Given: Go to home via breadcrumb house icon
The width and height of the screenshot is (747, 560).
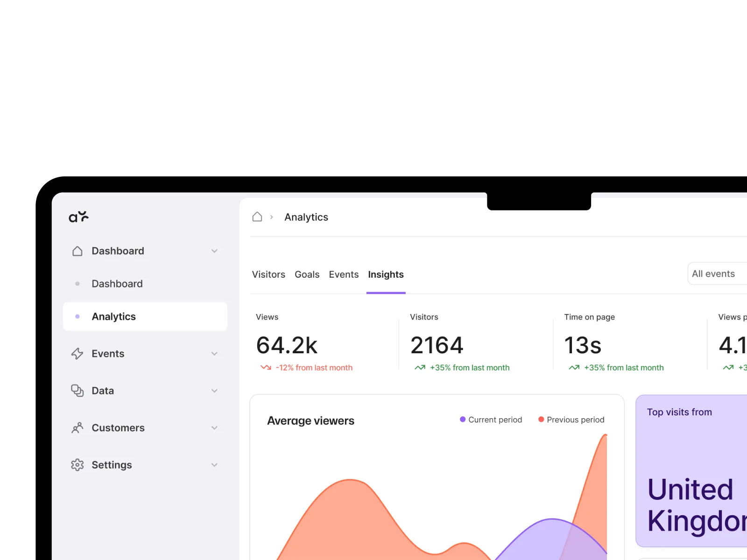Looking at the screenshot, I should tap(257, 217).
